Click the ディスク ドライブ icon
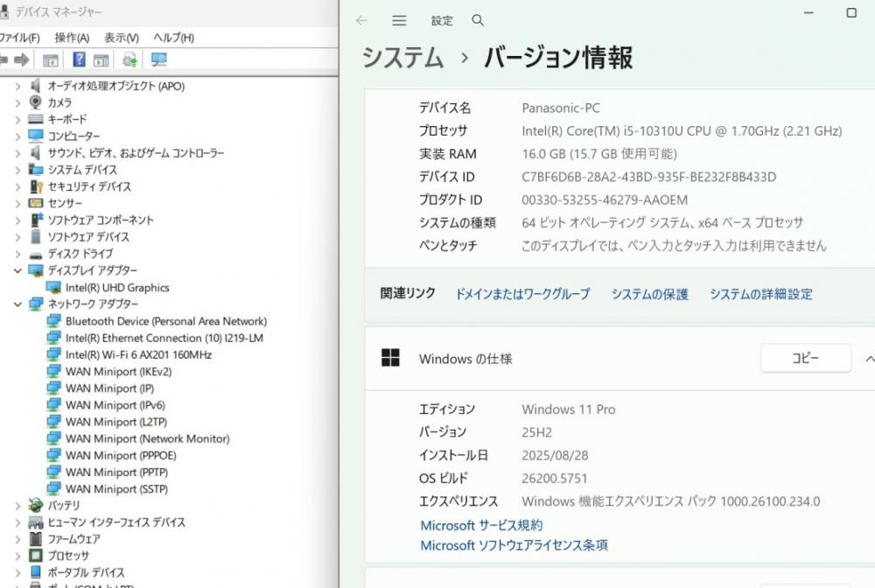The image size is (875, 588). pos(36,255)
